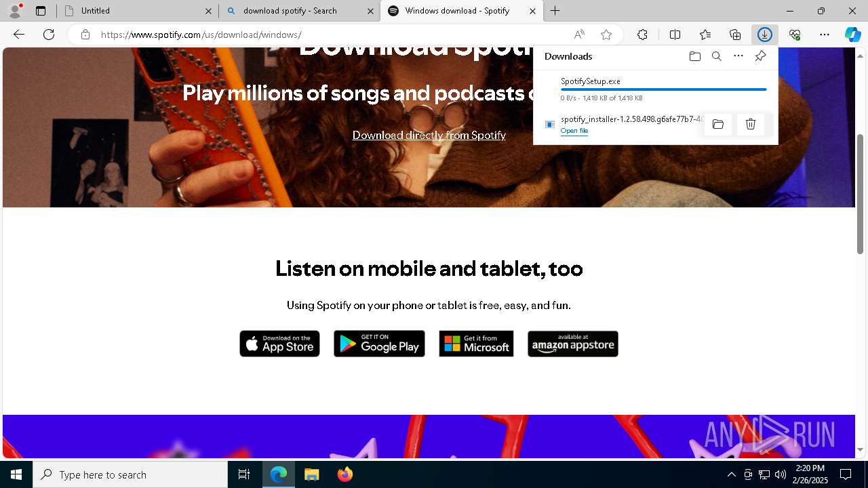Delete the spotify_installer download
This screenshot has width=868, height=488.
coord(751,124)
